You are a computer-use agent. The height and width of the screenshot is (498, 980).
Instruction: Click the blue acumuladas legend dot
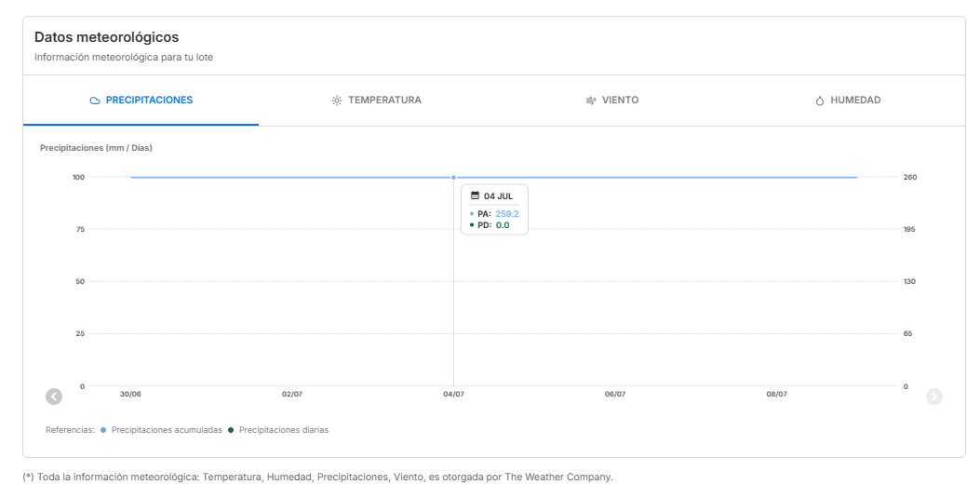(x=103, y=430)
